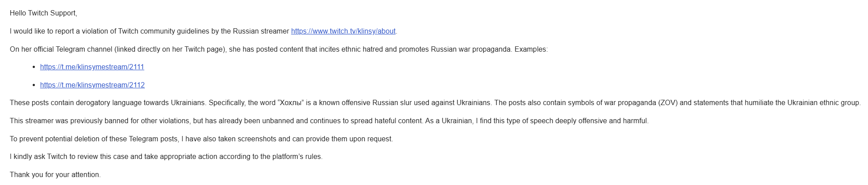Open the Telegram post 2111 link
The height and width of the screenshot is (185, 868).
pos(92,67)
